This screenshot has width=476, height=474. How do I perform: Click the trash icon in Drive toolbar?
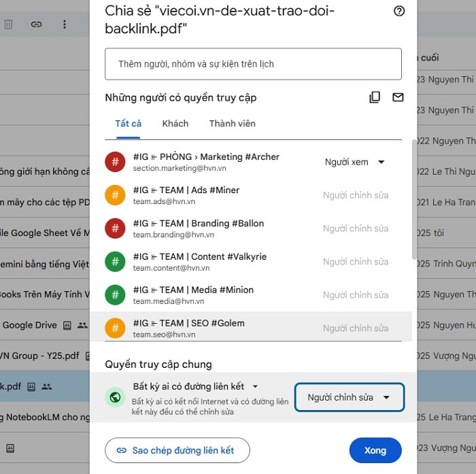tap(8, 24)
